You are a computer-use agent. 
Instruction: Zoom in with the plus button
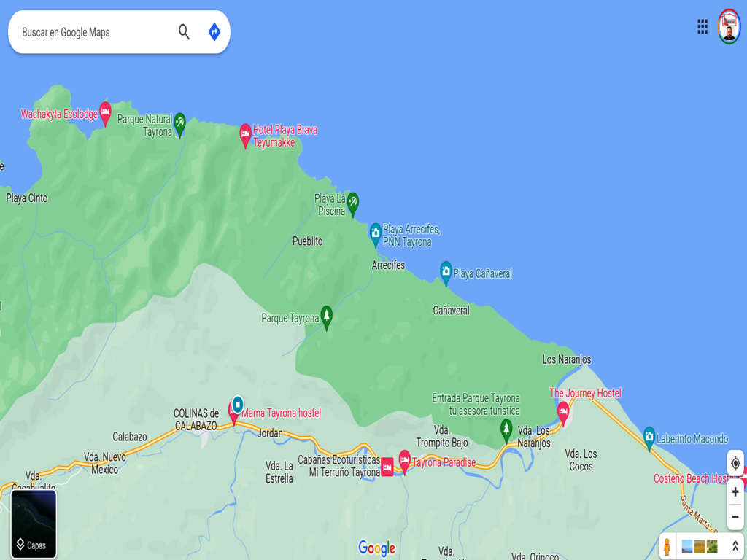pos(735,492)
